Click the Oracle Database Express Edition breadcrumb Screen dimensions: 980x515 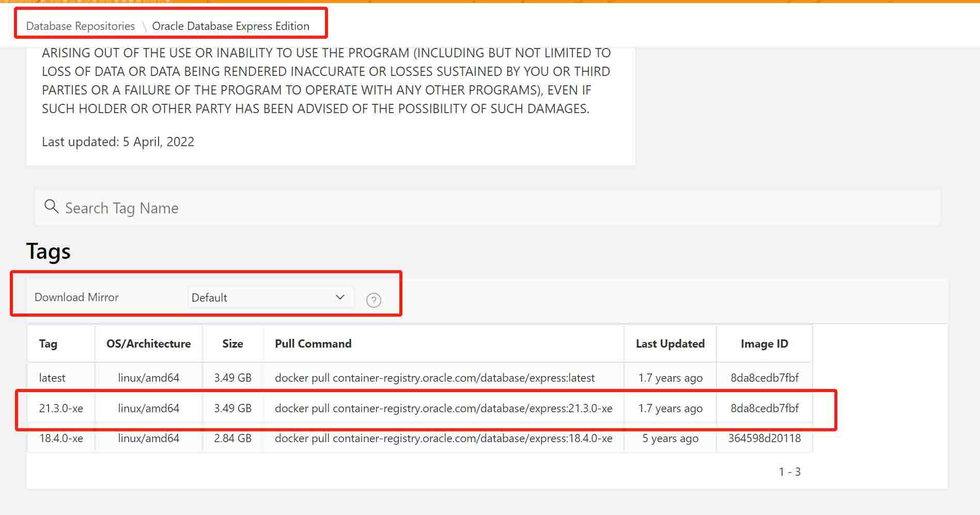tap(230, 26)
